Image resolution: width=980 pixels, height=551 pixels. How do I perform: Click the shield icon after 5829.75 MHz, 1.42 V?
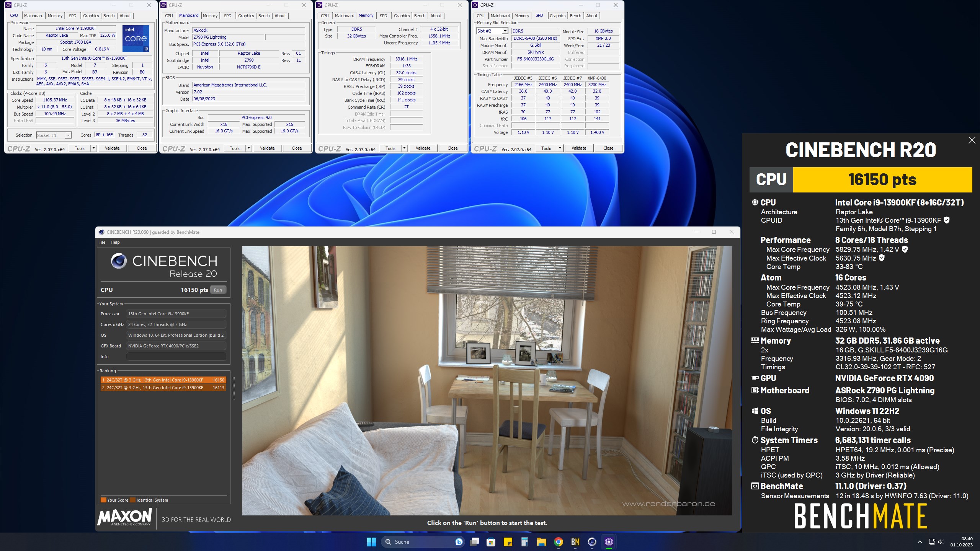(905, 249)
